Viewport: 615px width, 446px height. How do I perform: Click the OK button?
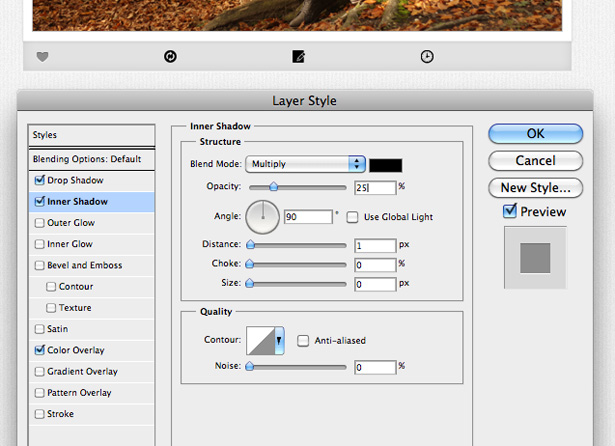[x=535, y=134]
